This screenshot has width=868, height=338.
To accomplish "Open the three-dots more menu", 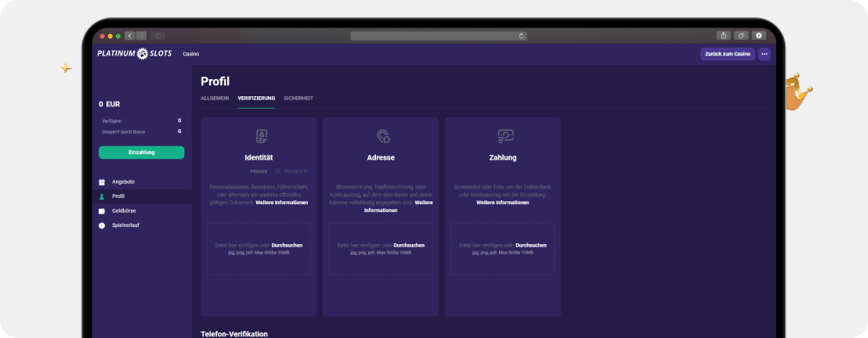I will (x=765, y=54).
